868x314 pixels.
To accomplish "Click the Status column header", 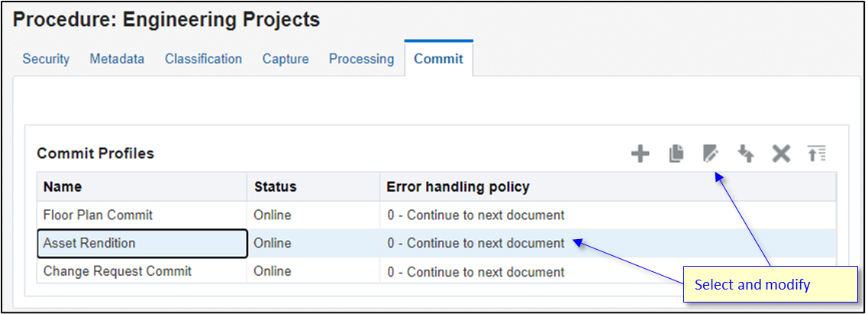I will click(x=275, y=187).
